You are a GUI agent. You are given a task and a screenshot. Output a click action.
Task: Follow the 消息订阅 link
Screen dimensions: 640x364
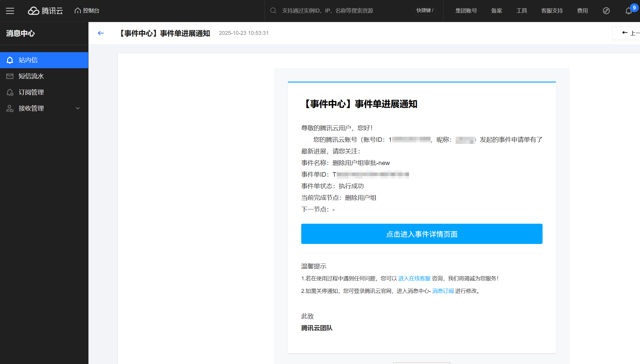pos(443,291)
